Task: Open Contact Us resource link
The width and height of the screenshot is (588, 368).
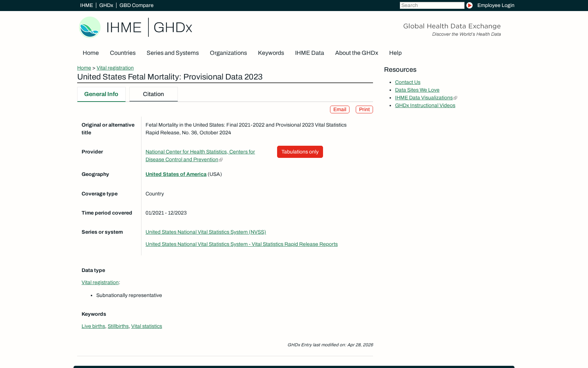Action: pyautogui.click(x=408, y=82)
